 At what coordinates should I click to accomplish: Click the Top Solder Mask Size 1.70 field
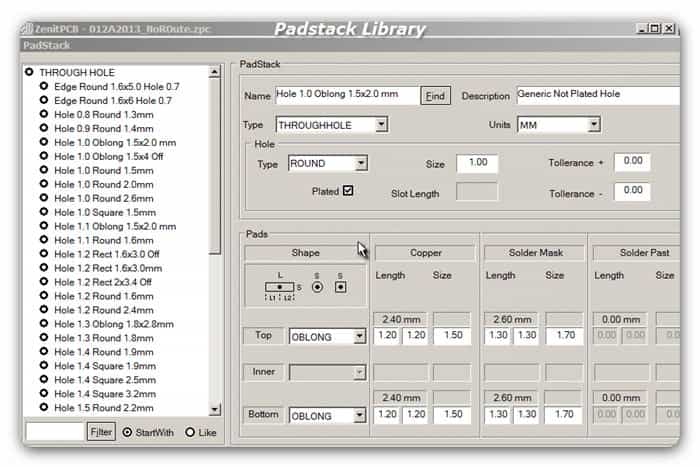564,336
